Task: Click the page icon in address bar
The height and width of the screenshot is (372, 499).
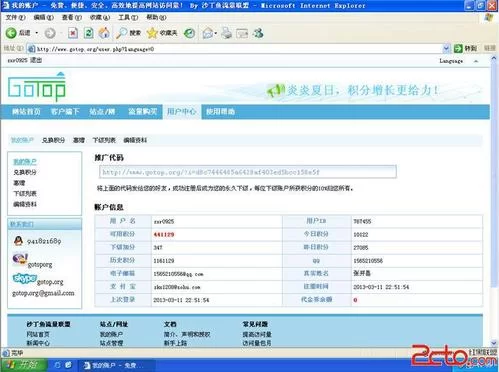Action: click(31, 49)
